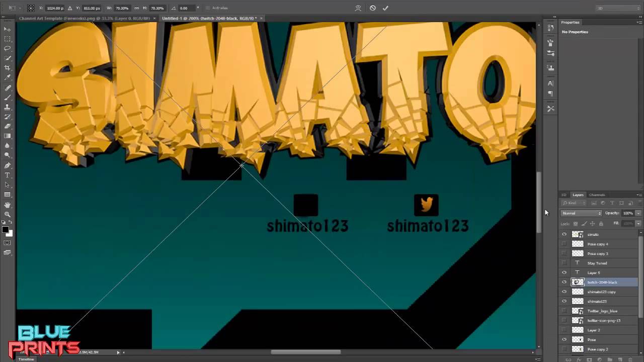The height and width of the screenshot is (362, 644).
Task: Open the Timeline panel tab
Action: pyautogui.click(x=26, y=359)
